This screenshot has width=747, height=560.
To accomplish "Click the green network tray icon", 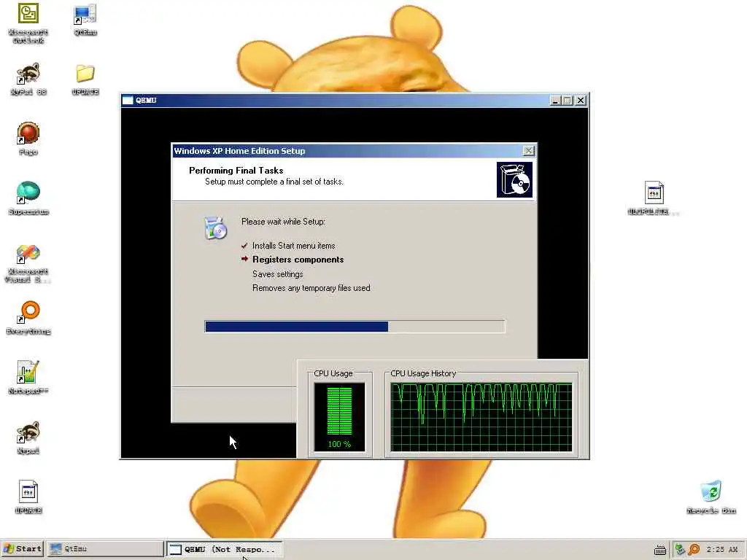I will pos(681,550).
